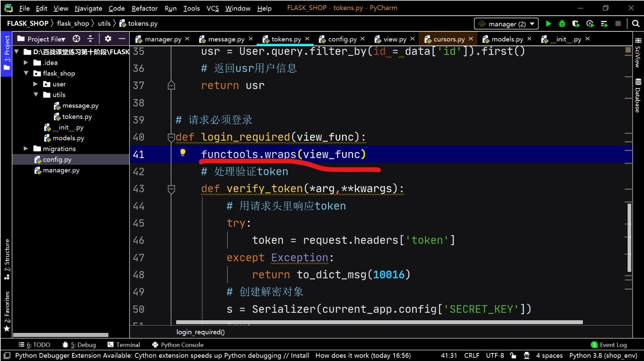
Task: Run the manager configuration
Action: pyautogui.click(x=548, y=24)
